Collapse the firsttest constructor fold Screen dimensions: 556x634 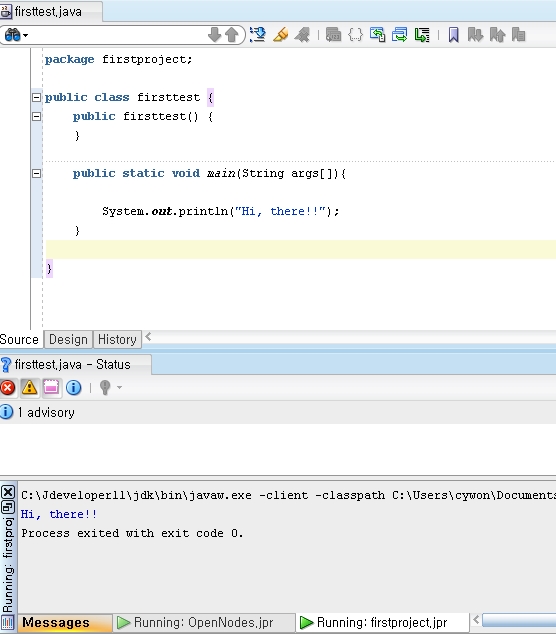pos(36,116)
